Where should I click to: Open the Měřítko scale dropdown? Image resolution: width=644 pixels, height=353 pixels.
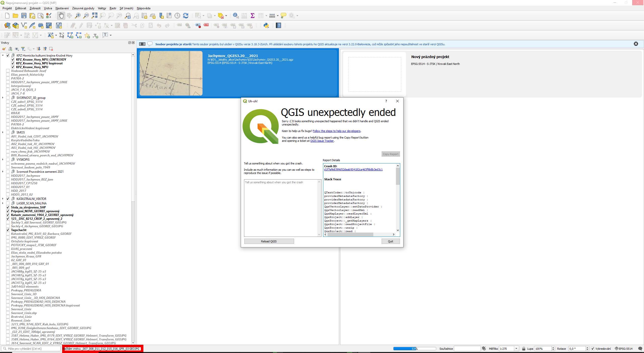(517, 349)
